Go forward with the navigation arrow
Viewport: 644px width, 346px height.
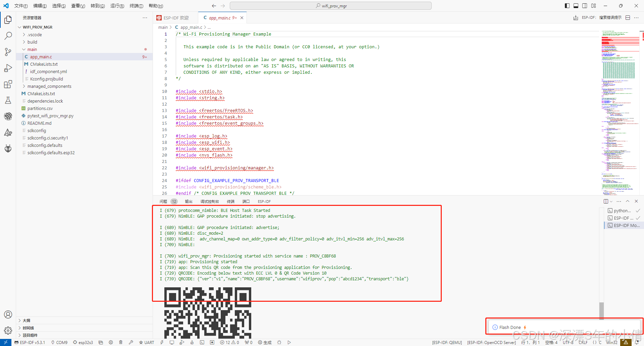(223, 6)
